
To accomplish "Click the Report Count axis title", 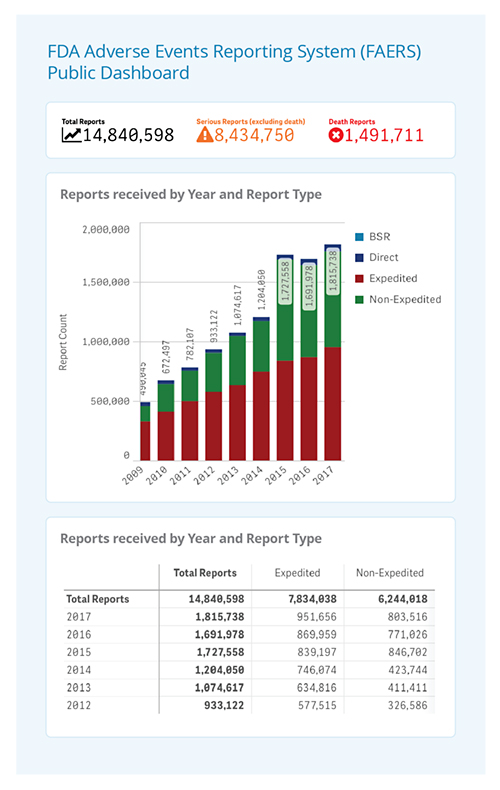I will [63, 343].
